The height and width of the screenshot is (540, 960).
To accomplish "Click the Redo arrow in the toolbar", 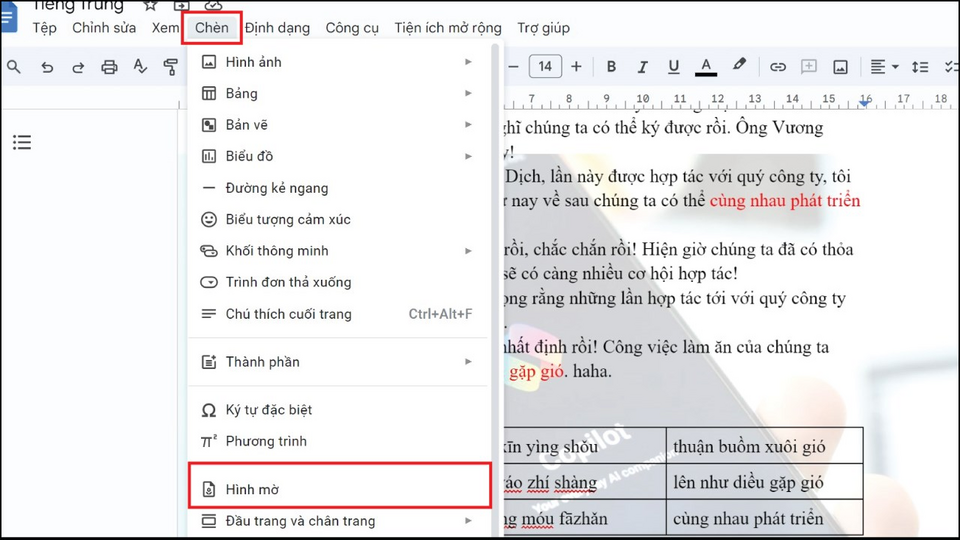I will pyautogui.click(x=78, y=67).
